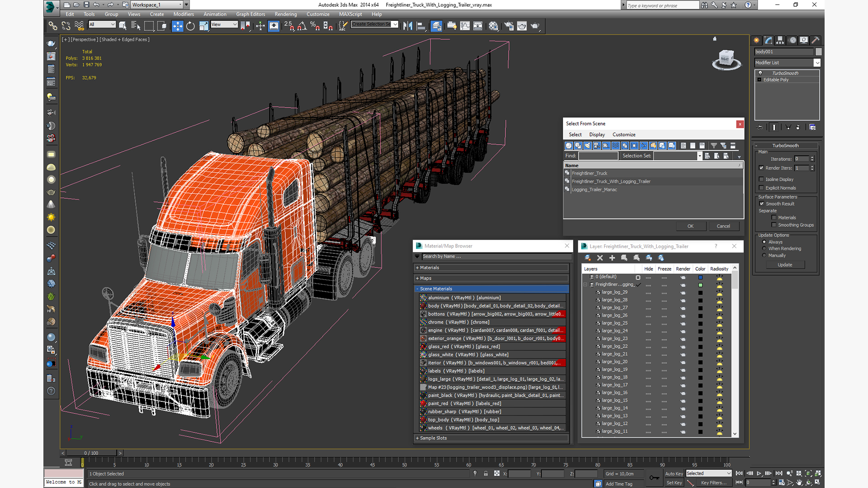This screenshot has width=868, height=488.
Task: Open the Utilities hammer panel tab
Action: point(816,40)
